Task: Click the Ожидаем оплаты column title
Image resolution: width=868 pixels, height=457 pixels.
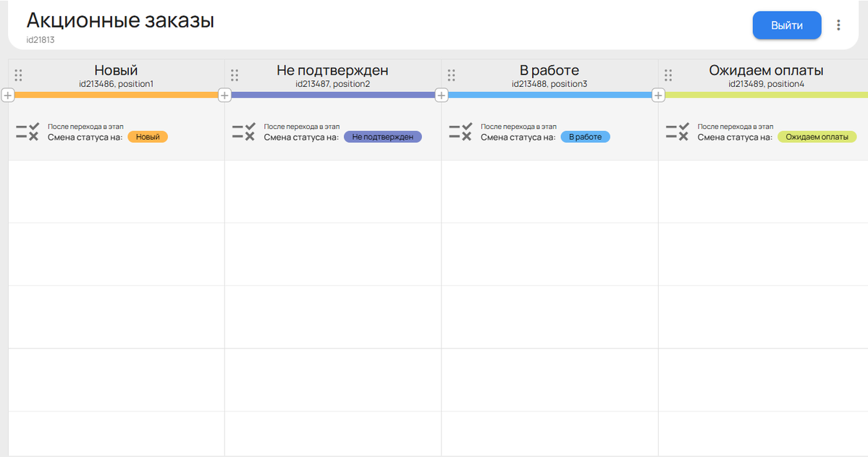Action: [766, 70]
